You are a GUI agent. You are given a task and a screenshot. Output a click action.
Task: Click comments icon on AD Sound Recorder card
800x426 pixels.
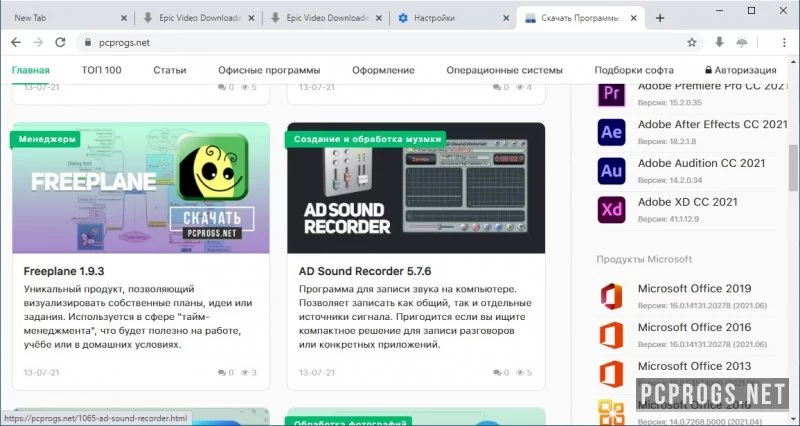(497, 373)
